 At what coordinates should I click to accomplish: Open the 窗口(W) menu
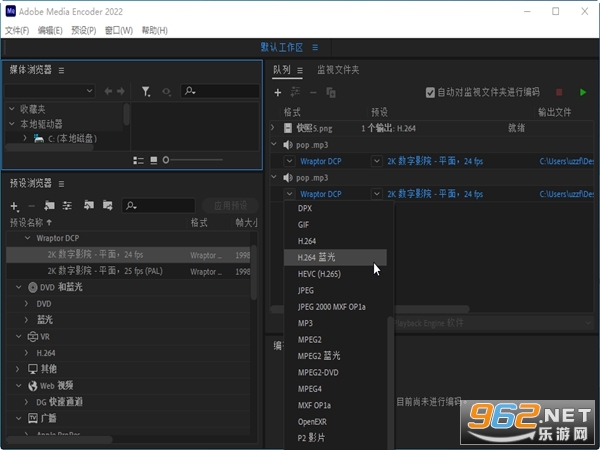pos(119,31)
